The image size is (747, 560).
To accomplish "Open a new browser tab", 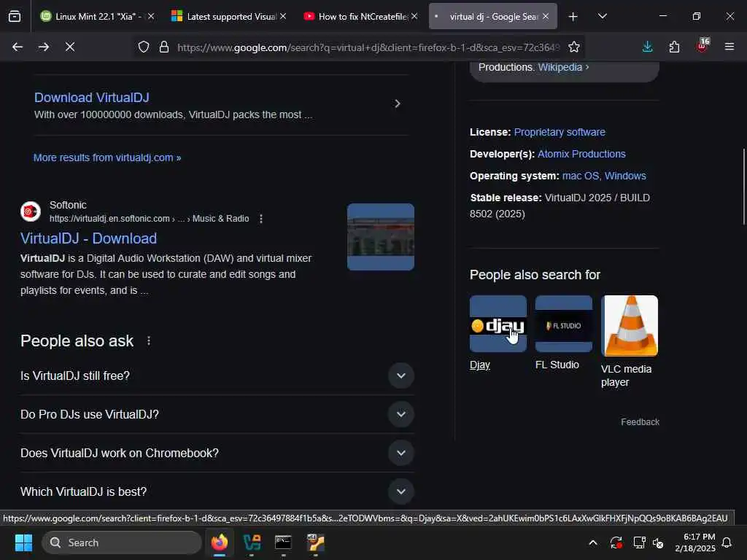I will tap(573, 17).
